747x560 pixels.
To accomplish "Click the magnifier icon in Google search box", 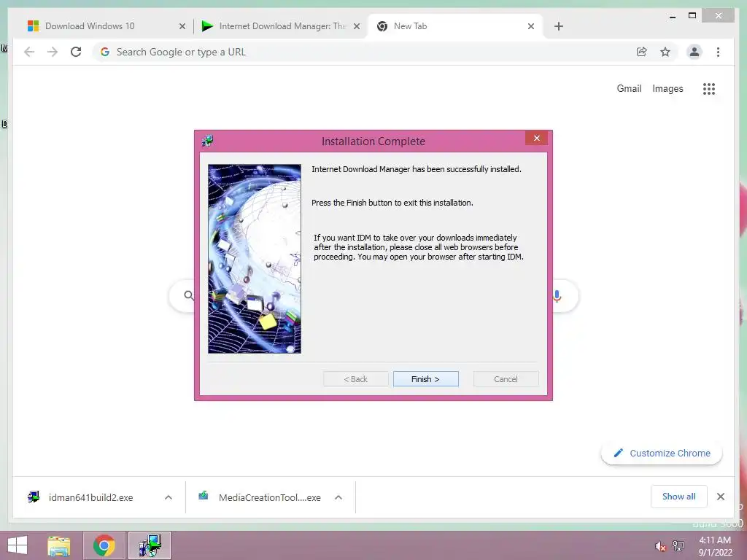I will click(x=189, y=296).
